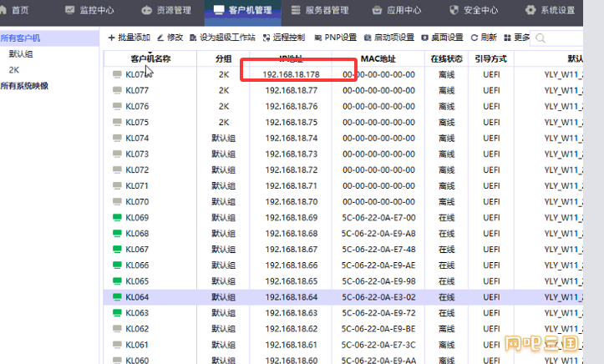Click the KL076 client icon

coord(117,106)
